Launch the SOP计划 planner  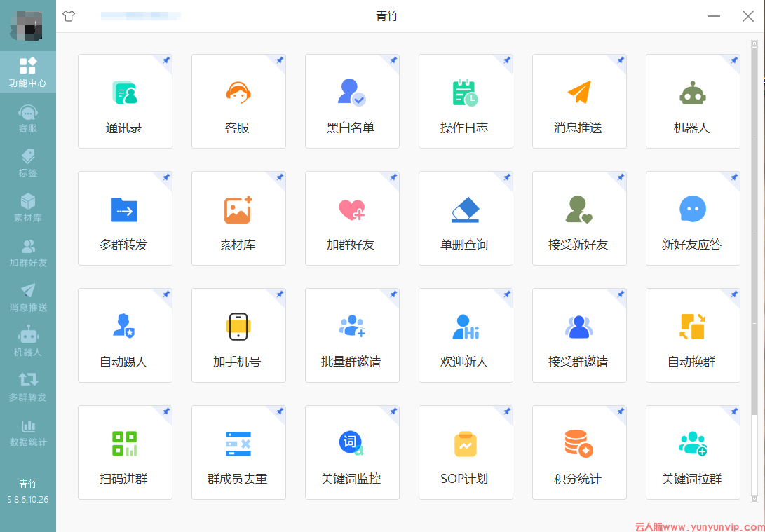coord(466,452)
